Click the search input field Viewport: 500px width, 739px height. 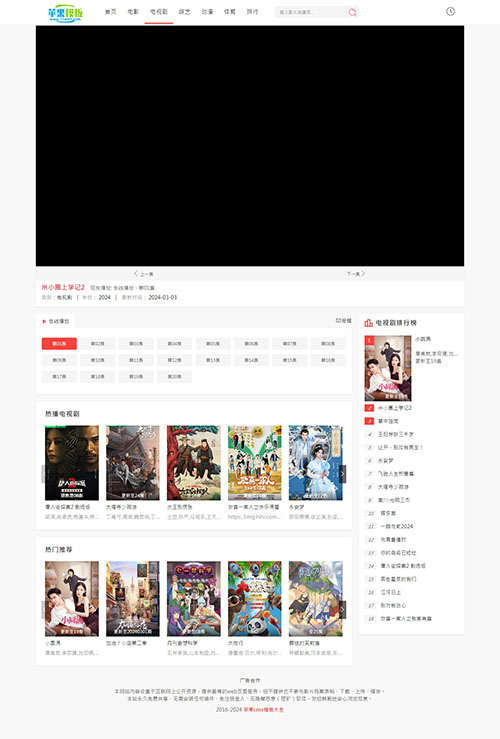point(311,12)
